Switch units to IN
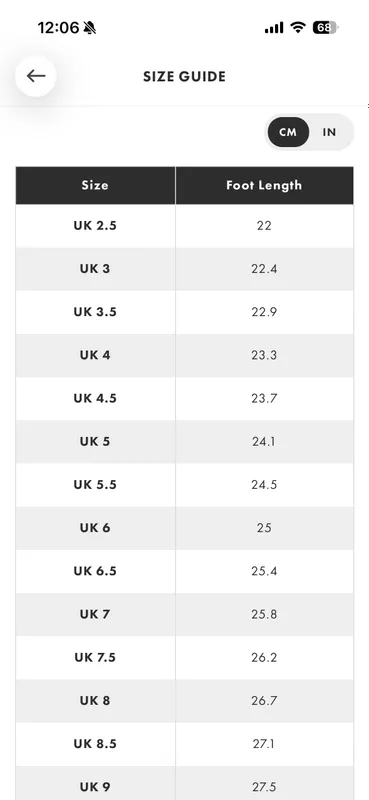Image resolution: width=369 pixels, height=800 pixels. coord(329,132)
